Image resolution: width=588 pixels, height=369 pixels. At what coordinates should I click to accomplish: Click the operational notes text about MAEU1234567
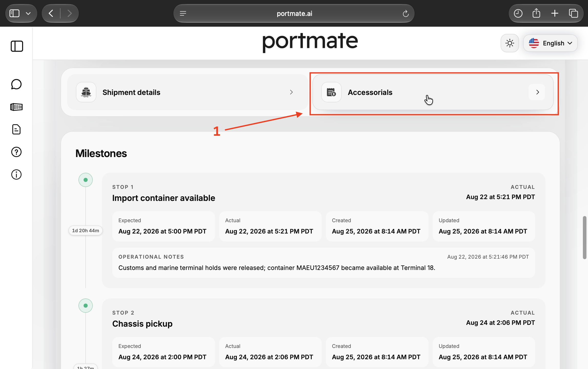coord(277,268)
